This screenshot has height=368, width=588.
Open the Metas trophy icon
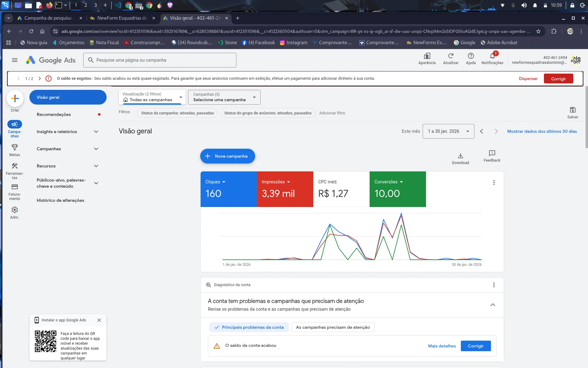click(14, 147)
